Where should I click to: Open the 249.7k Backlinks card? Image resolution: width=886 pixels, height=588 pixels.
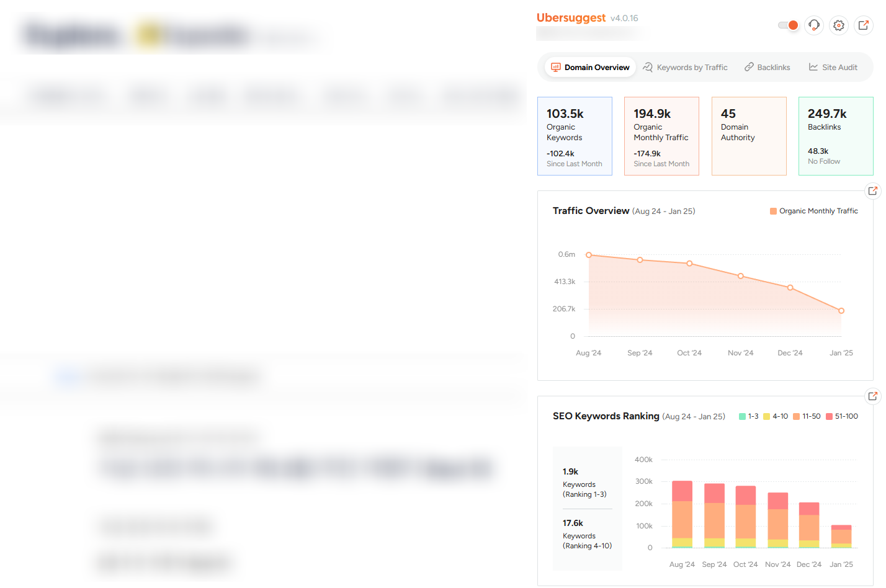point(836,136)
